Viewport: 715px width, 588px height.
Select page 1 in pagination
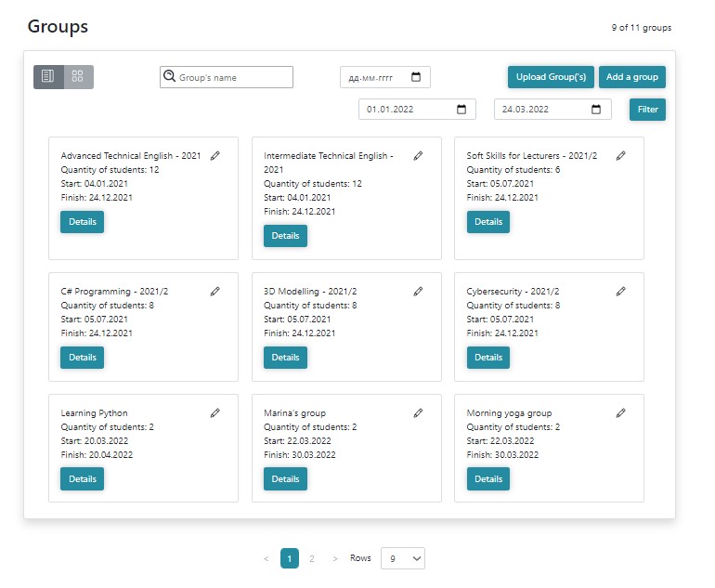(290, 559)
